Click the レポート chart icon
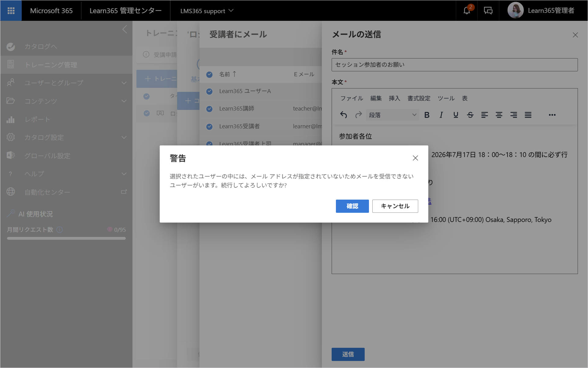The width and height of the screenshot is (588, 368). (11, 119)
